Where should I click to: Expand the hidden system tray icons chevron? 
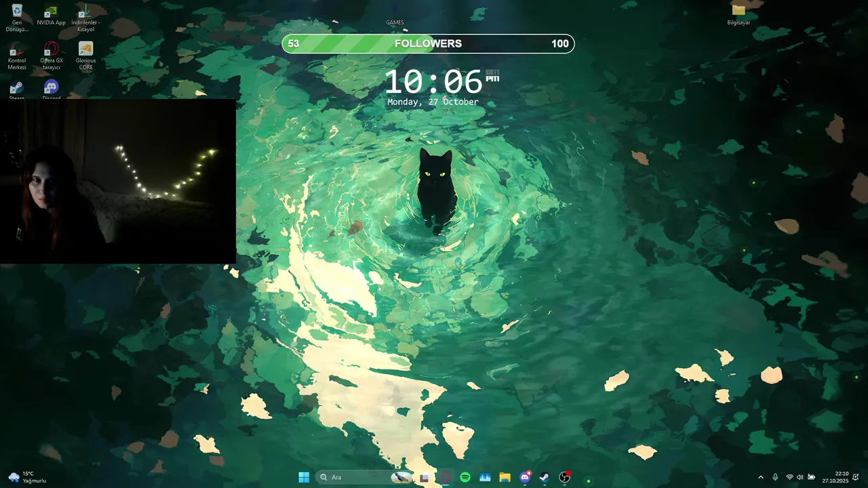click(760, 477)
